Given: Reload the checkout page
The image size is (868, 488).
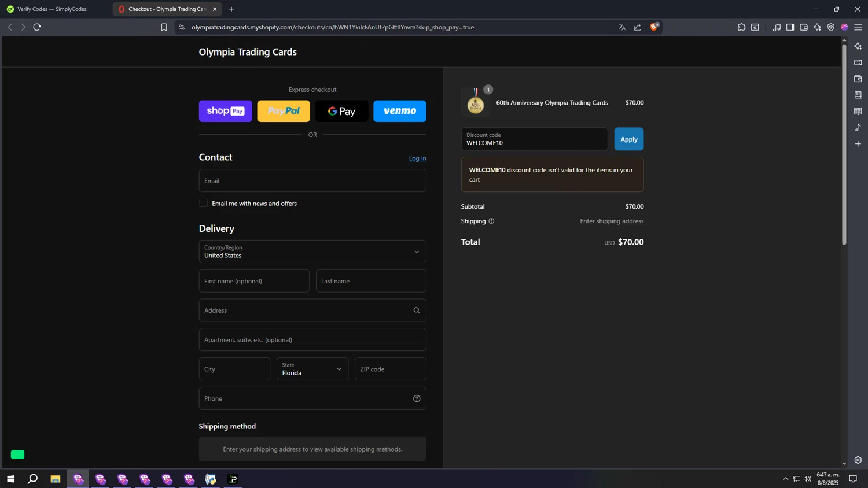Looking at the screenshot, I should [37, 27].
